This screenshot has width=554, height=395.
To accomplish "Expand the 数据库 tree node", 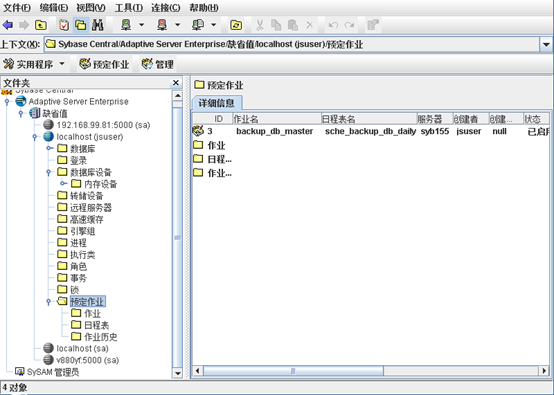I will coord(49,148).
